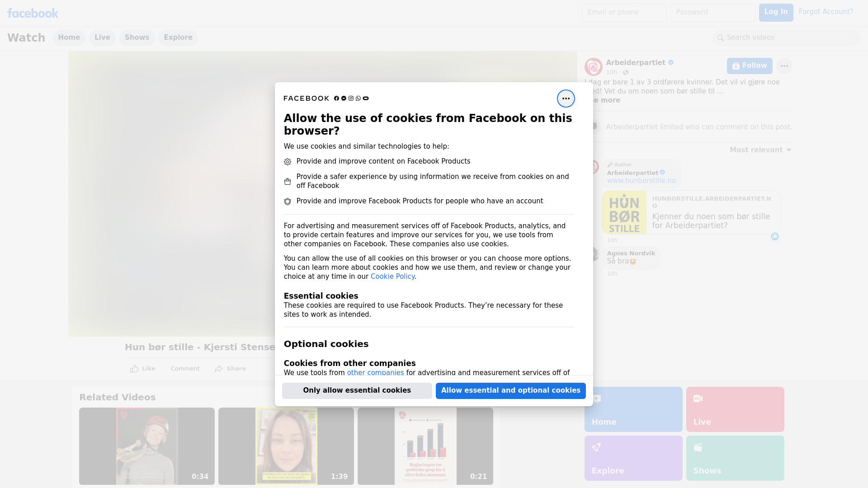868x488 pixels.
Task: Click the Share arrow icon under video
Action: 219,369
